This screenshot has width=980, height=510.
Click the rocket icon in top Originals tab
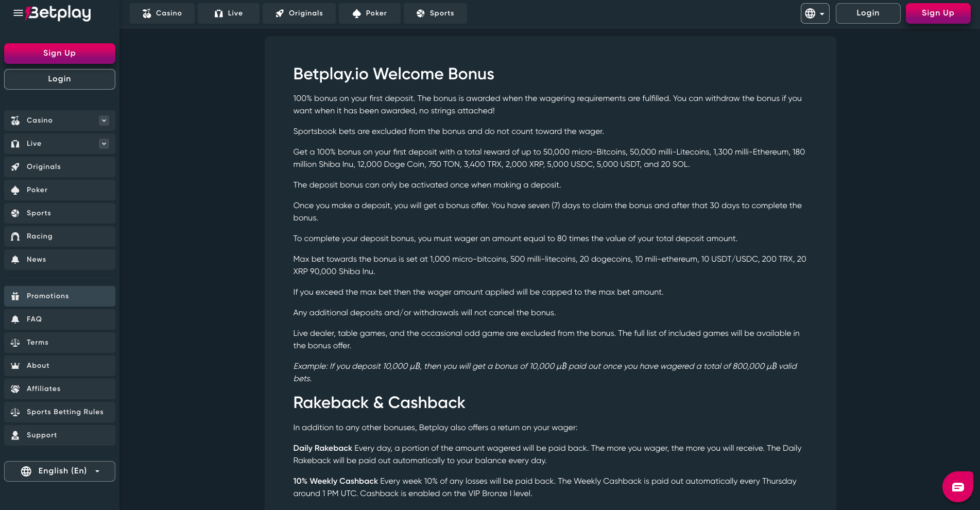(x=280, y=13)
